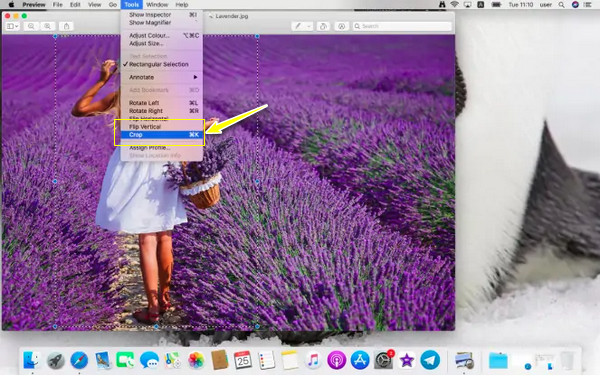The height and width of the screenshot is (376, 600).
Task: Choose Crop from the Tools menu
Action: tap(161, 135)
